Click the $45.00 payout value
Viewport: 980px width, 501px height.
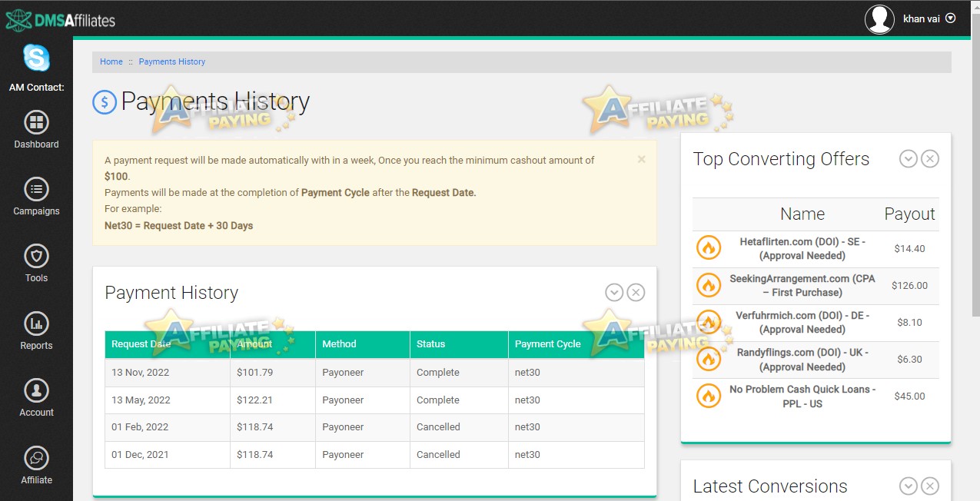pyautogui.click(x=909, y=396)
